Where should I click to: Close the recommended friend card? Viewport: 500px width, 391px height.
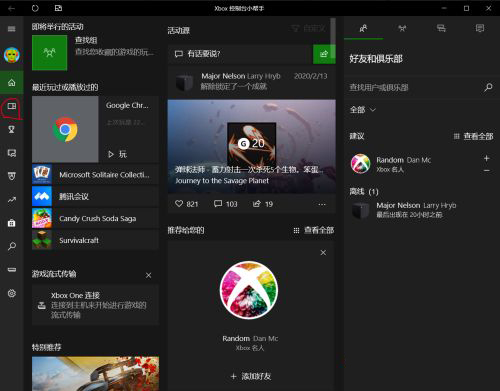(323, 253)
